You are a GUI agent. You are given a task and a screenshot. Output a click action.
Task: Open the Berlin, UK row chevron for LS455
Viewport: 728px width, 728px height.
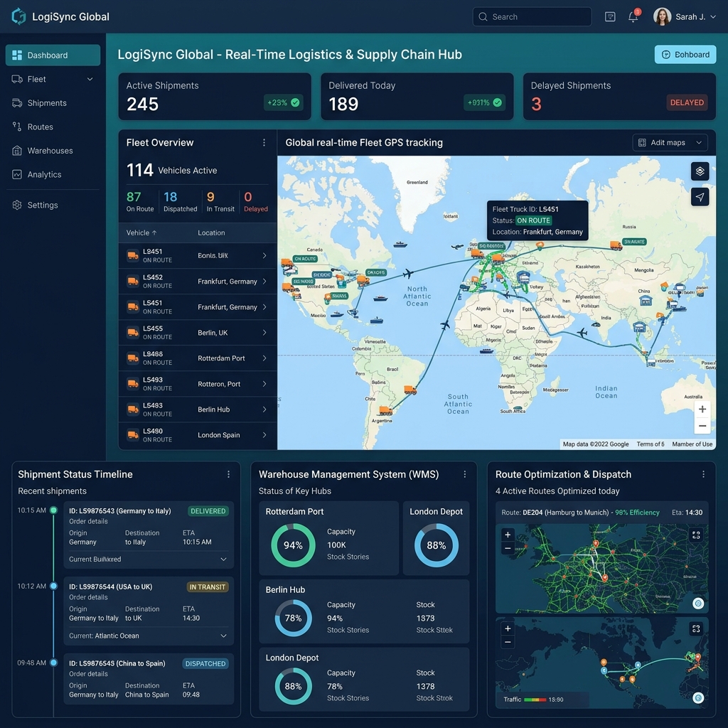pos(264,333)
